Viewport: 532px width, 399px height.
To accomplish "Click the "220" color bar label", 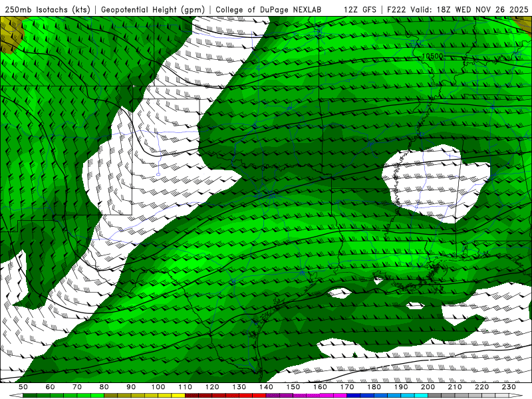I will [481, 387].
